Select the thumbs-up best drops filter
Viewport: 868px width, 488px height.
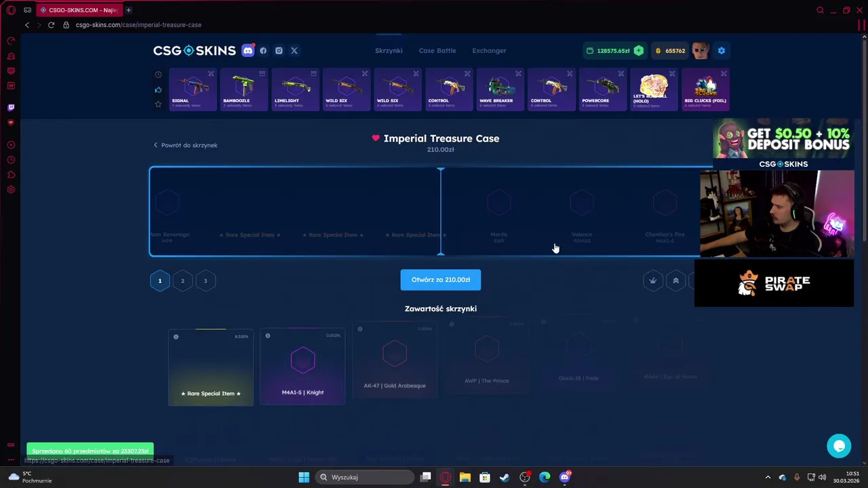[158, 89]
